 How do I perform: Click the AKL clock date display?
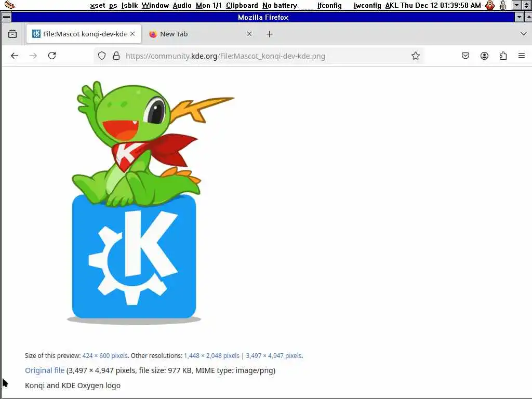tap(433, 5)
